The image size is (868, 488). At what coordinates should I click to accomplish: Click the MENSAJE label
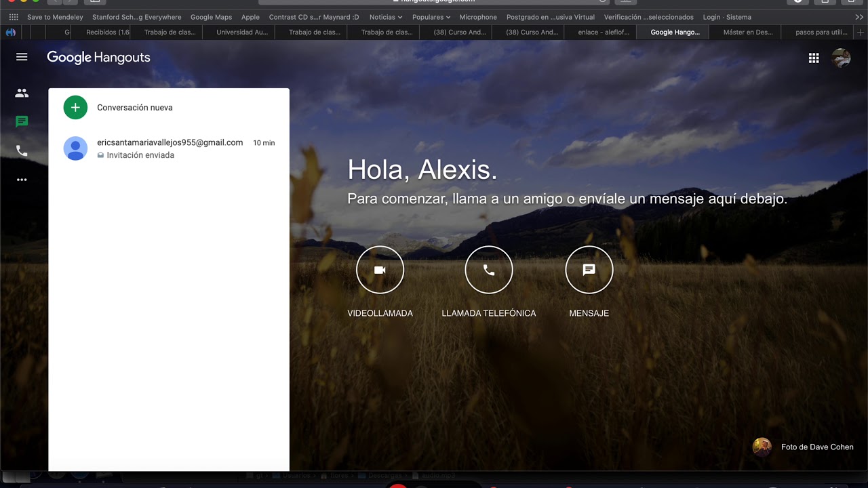coord(589,313)
